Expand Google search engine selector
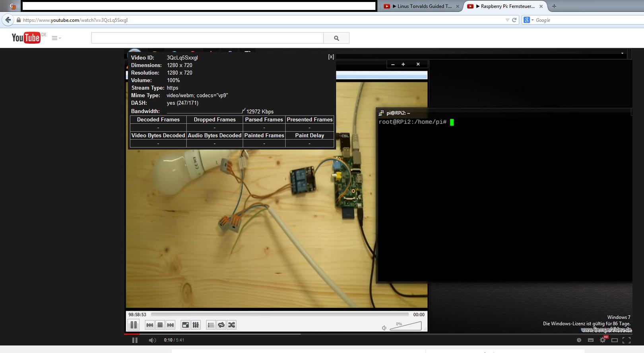This screenshot has width=644, height=353. [528, 20]
